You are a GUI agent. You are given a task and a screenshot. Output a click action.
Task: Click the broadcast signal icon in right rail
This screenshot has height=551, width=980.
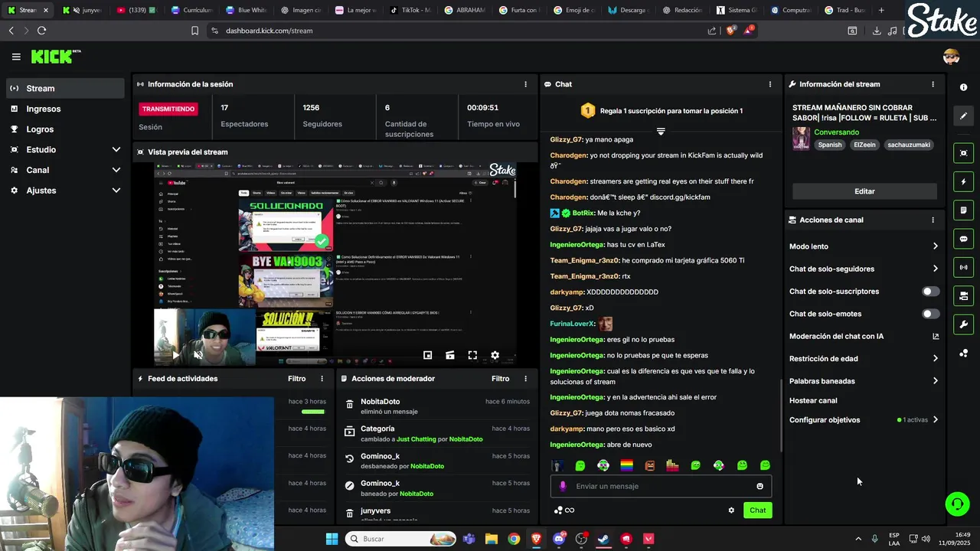point(963,267)
